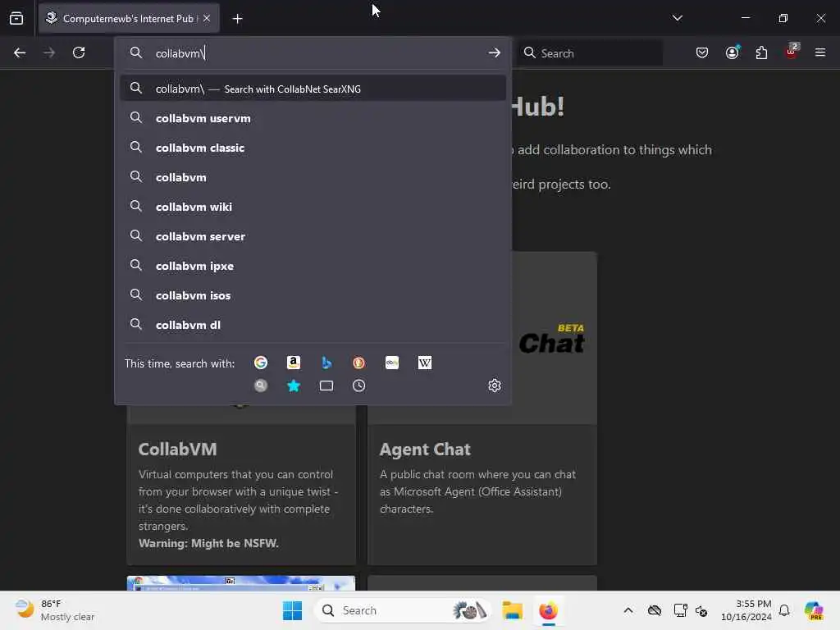Select the "collabvm isos" suggestion
This screenshot has height=630, width=840.
click(313, 294)
